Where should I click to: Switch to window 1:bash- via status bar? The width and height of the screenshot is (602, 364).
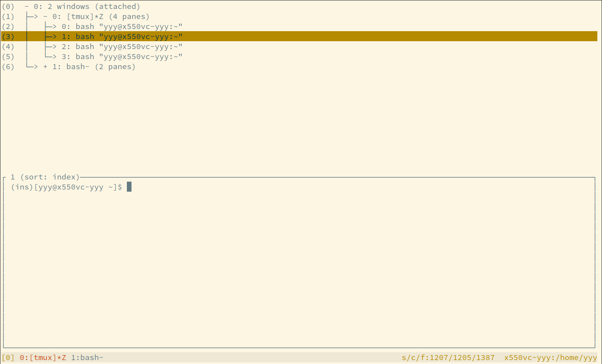86,357
